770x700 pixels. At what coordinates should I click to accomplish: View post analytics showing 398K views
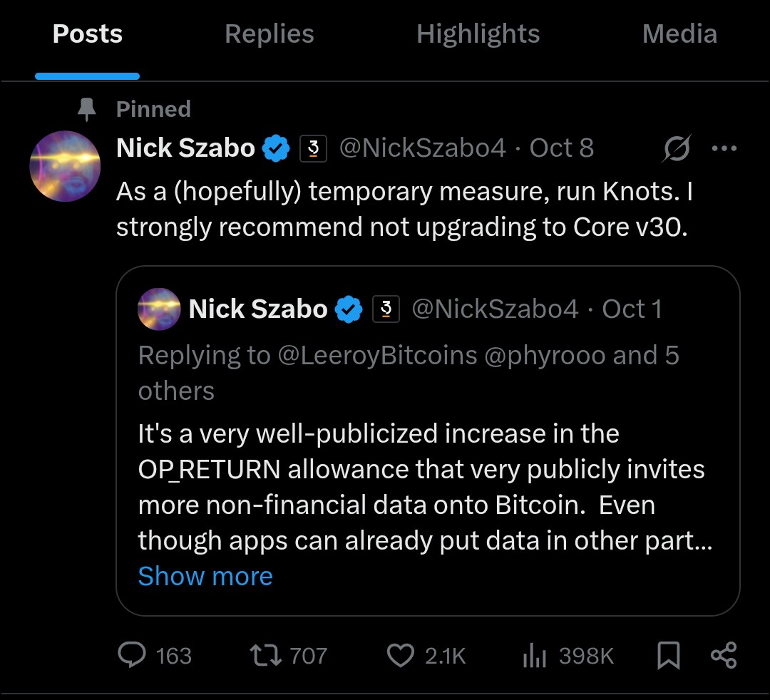pos(534,655)
